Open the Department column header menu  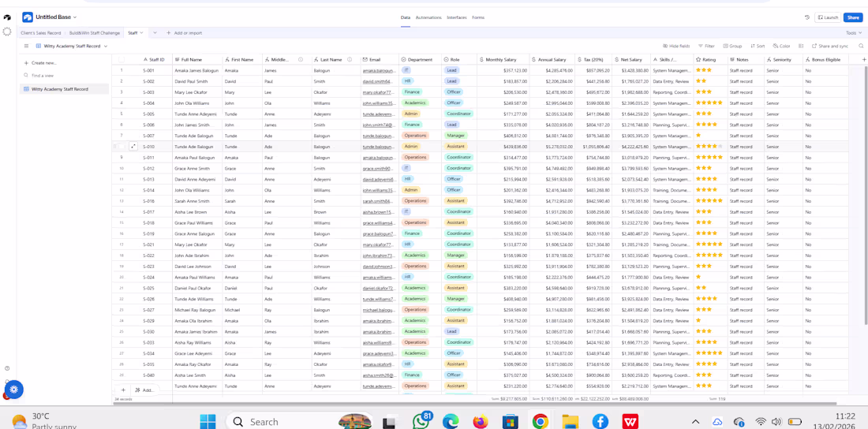420,59
